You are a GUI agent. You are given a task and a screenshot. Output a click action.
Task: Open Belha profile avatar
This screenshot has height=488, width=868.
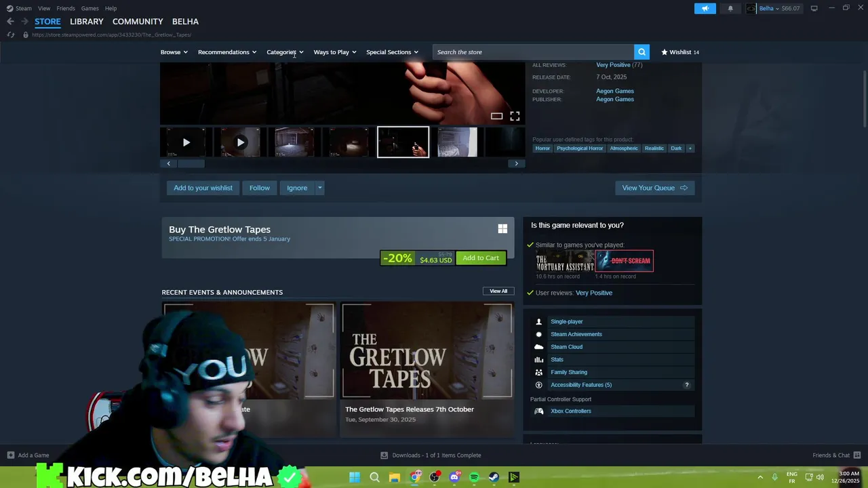click(x=751, y=8)
